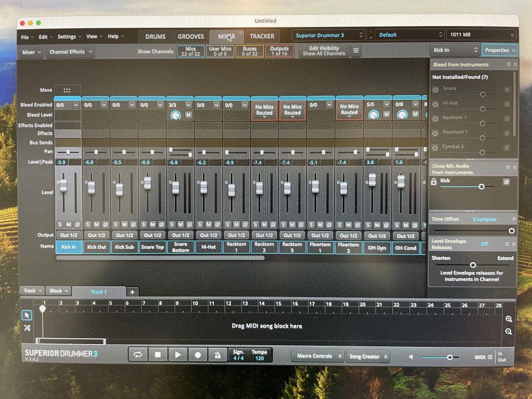The image size is (532, 399).
Task: Click the volume speaker icon
Action: pyautogui.click(x=411, y=357)
